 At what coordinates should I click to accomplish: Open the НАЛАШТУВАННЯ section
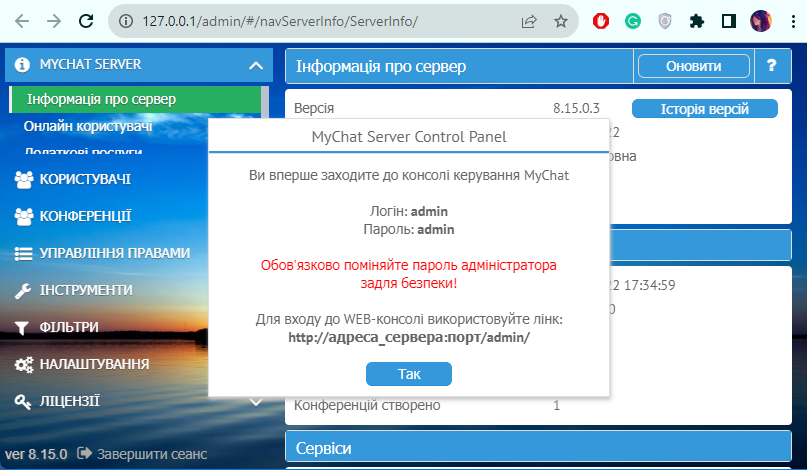[95, 364]
